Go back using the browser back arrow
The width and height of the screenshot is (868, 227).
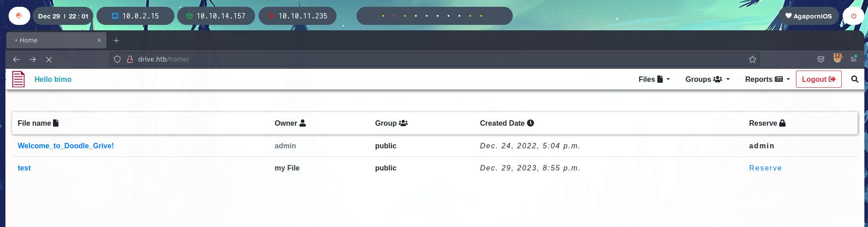(x=16, y=60)
